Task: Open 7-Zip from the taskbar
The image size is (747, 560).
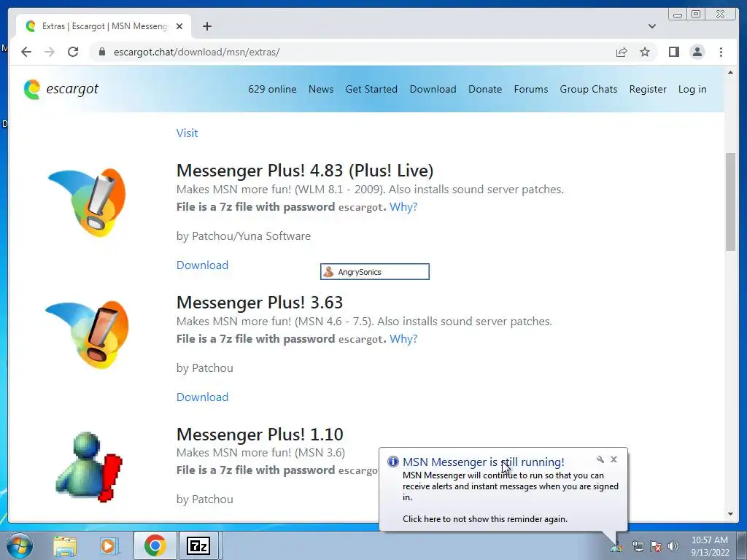Action: click(x=198, y=545)
